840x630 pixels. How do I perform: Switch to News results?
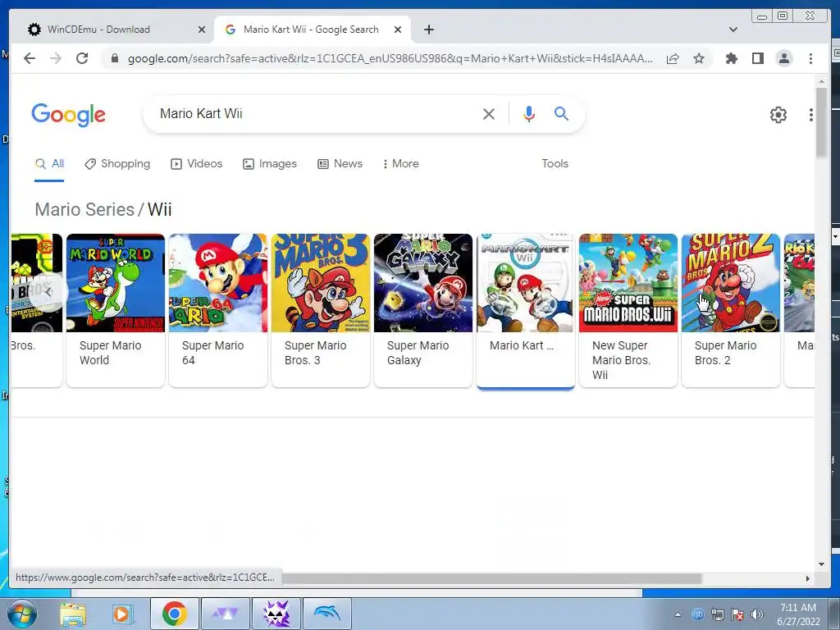point(340,164)
